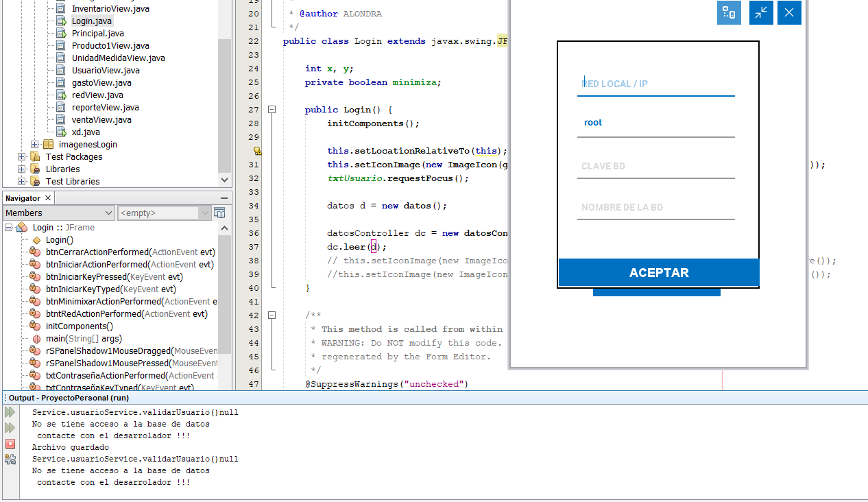Select txtContraseñaActionPerformed member

click(132, 376)
